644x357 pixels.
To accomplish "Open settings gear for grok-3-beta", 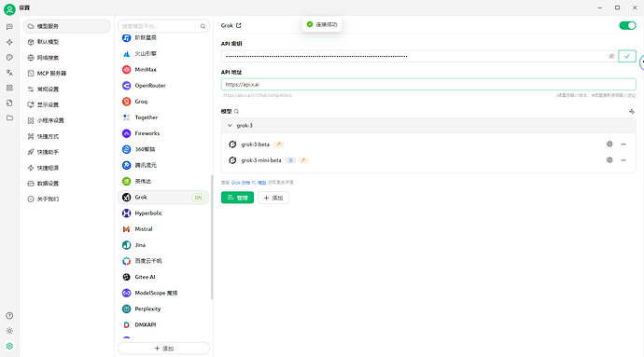I will point(609,144).
